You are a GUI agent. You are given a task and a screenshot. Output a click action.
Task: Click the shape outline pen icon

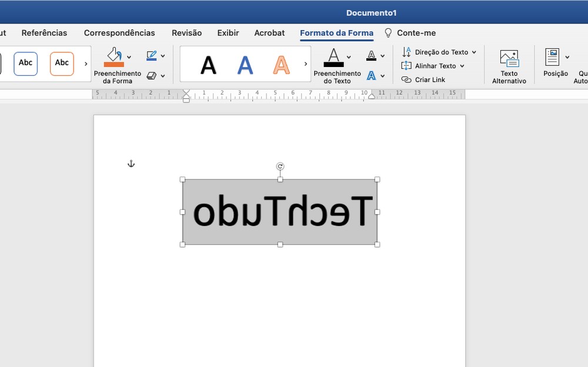point(152,55)
